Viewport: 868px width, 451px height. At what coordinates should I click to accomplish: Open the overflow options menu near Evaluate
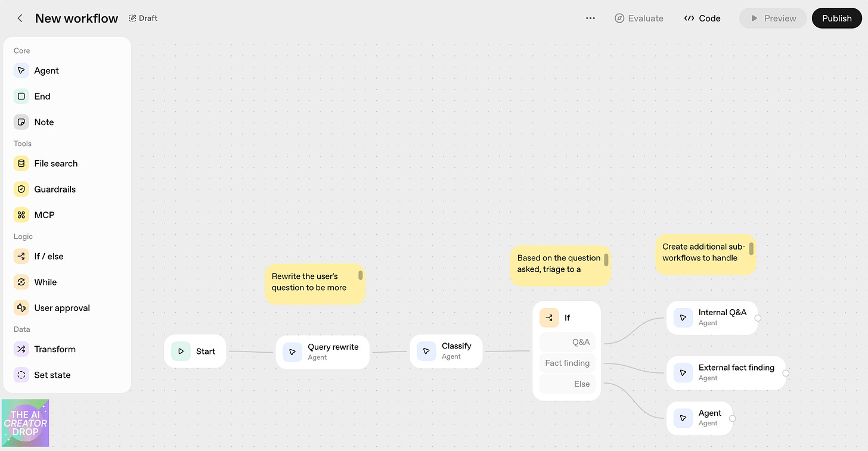pos(590,18)
